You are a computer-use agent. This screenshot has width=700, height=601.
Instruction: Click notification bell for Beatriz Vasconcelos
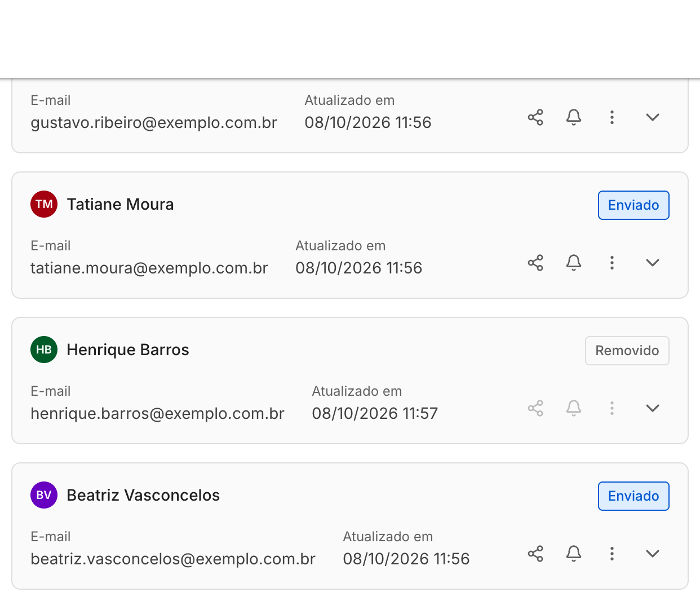coord(574,554)
